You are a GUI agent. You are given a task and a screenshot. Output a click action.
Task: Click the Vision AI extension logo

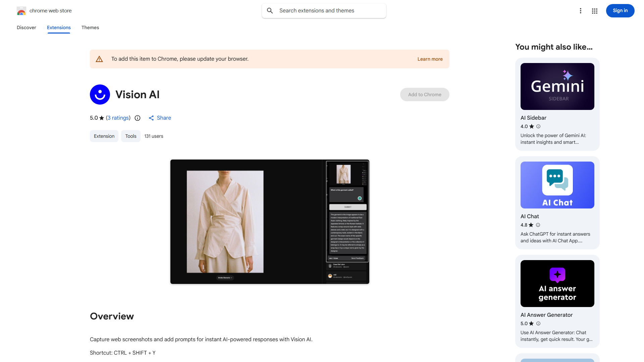(100, 95)
